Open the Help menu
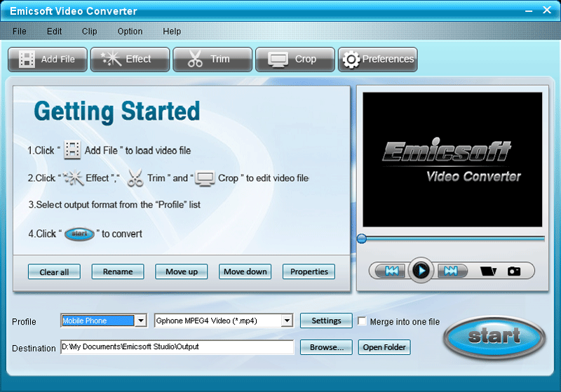 tap(172, 32)
